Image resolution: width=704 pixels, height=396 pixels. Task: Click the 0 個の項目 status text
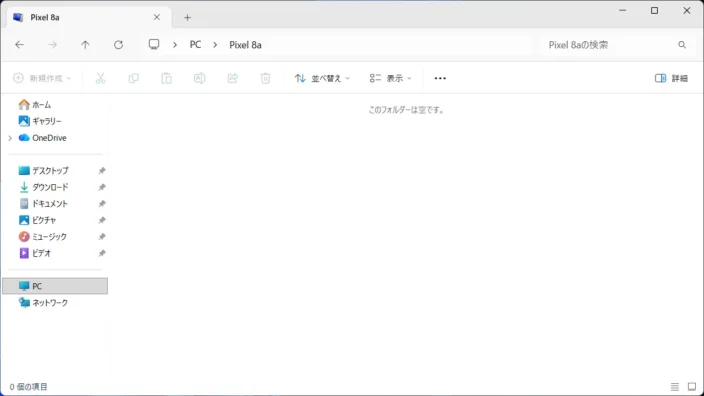coord(28,387)
